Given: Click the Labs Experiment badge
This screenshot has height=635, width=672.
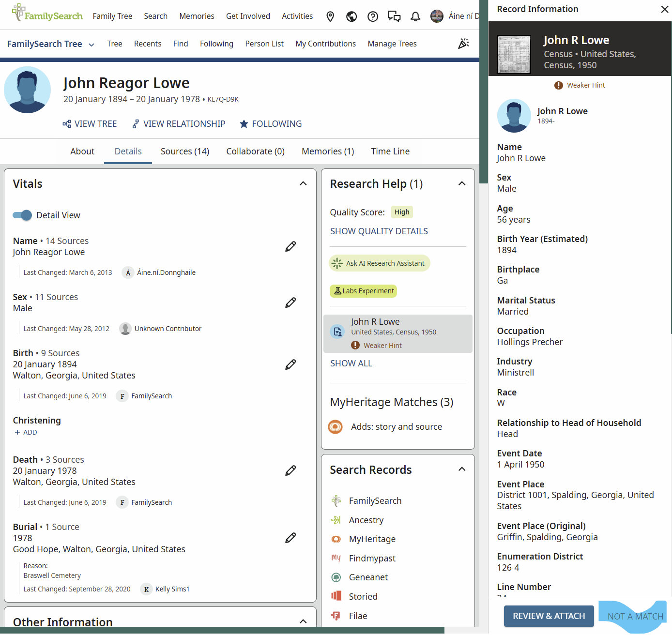Looking at the screenshot, I should point(364,291).
